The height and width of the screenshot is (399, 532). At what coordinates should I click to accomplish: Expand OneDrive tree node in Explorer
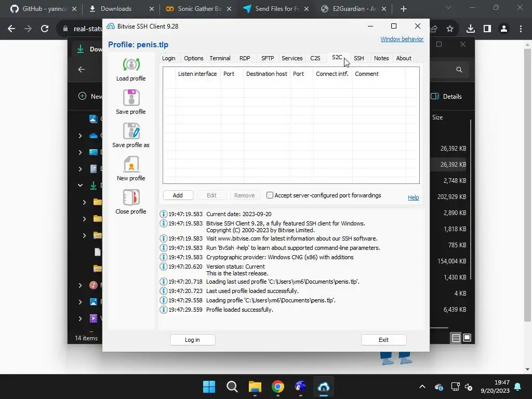tap(80, 136)
